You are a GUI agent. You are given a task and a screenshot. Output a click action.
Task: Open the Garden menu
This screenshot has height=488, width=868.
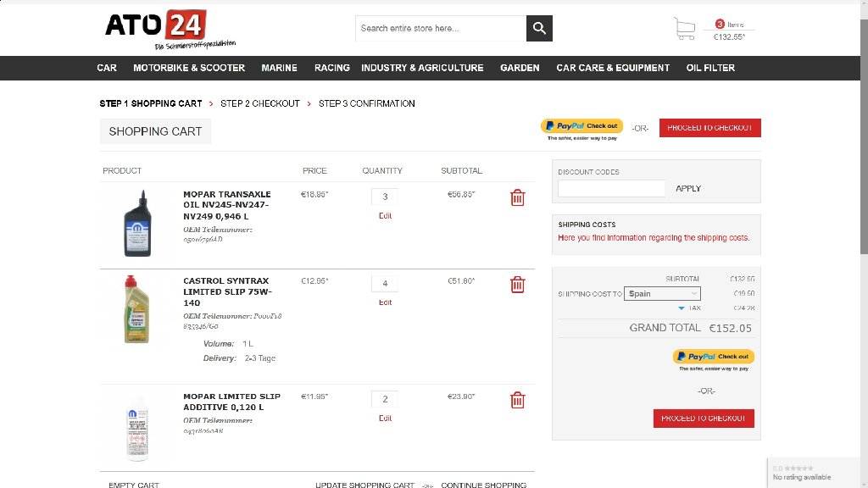520,68
